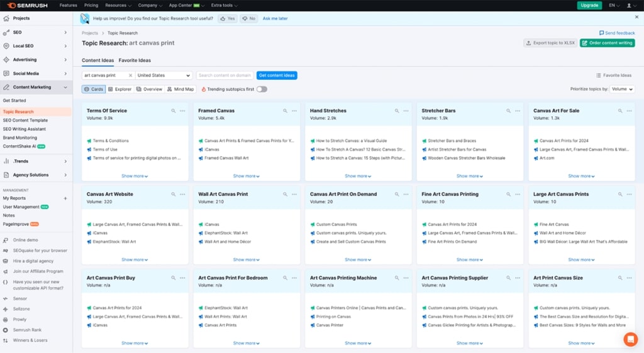Image resolution: width=644 pixels, height=353 pixels.
Task: Open the Company top menu
Action: coord(150,5)
